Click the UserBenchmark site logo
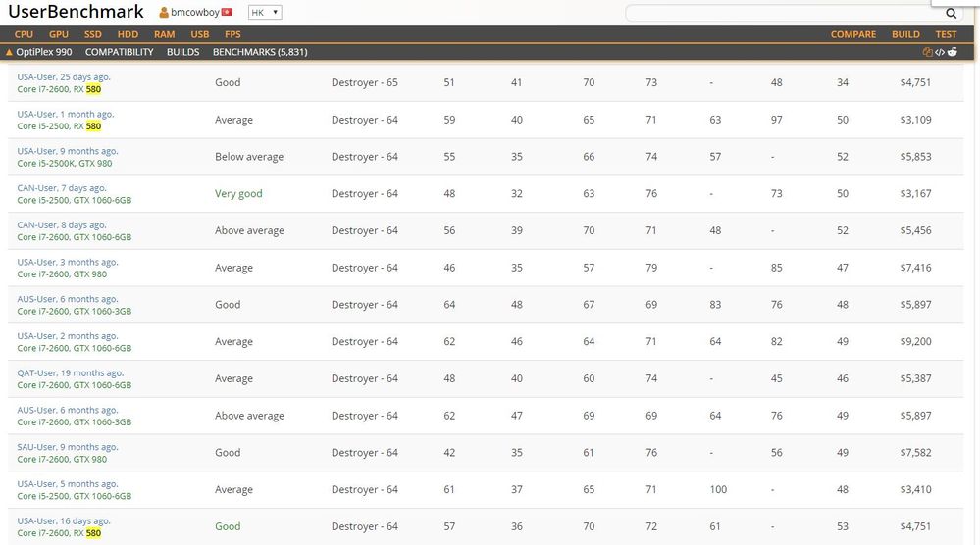This screenshot has width=980, height=545. (76, 12)
